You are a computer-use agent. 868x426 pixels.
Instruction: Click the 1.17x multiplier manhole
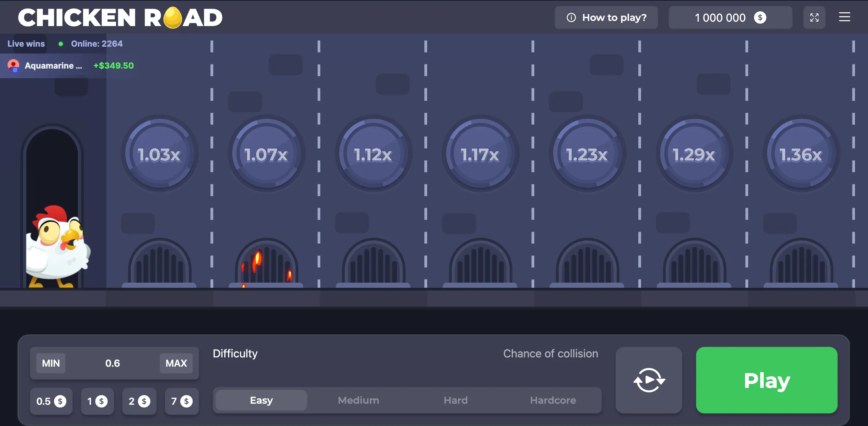480,154
